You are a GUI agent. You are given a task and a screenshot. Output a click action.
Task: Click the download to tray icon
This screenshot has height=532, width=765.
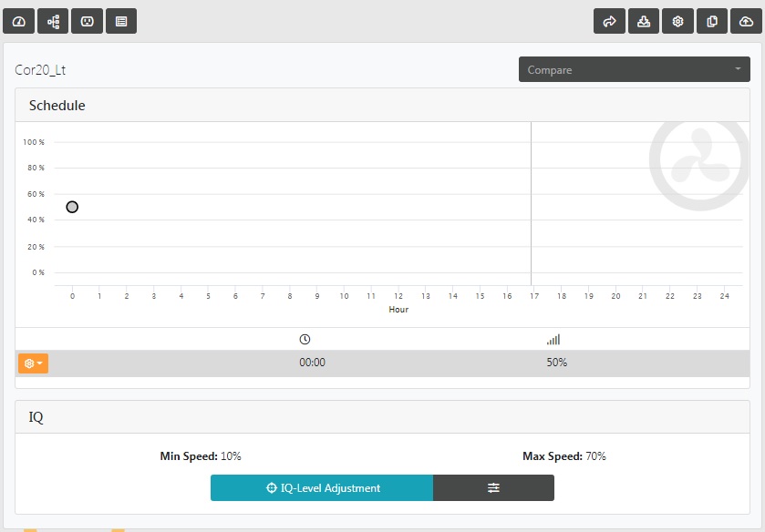tap(643, 21)
